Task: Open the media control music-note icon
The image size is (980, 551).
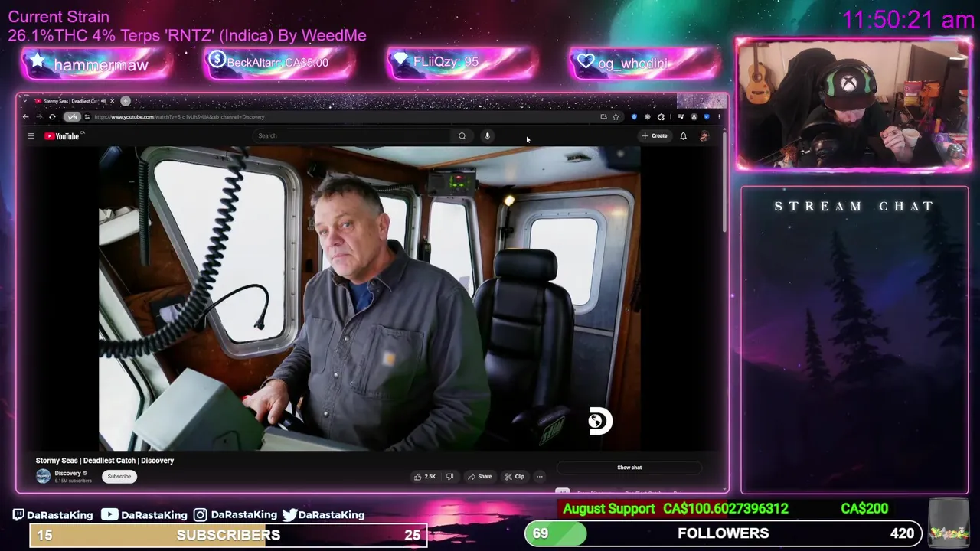Action: pyautogui.click(x=681, y=117)
